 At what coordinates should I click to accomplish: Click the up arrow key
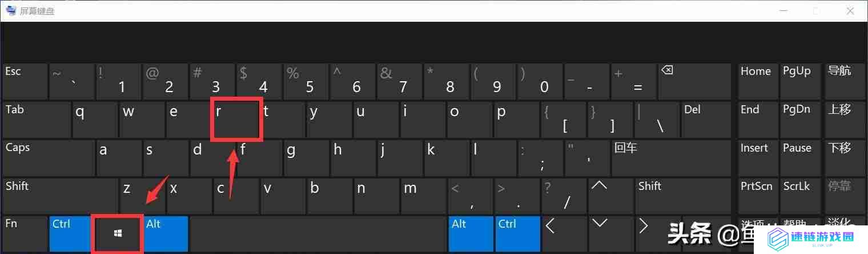610,195
